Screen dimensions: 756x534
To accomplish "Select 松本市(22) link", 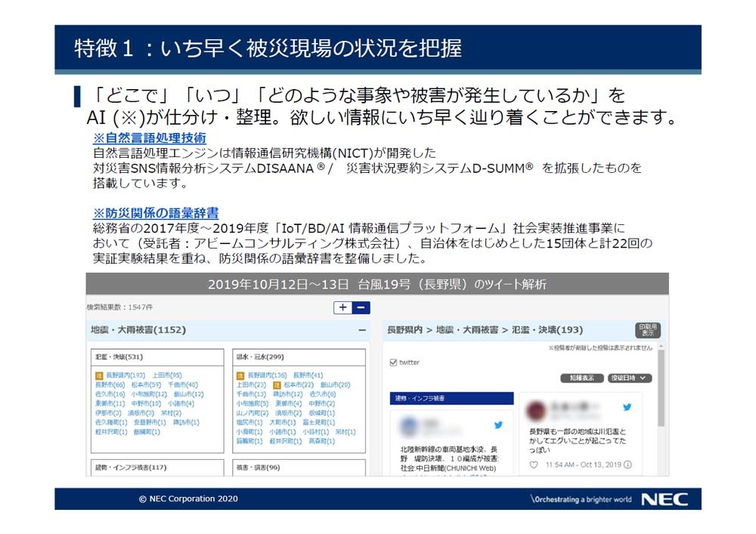I will (x=299, y=384).
